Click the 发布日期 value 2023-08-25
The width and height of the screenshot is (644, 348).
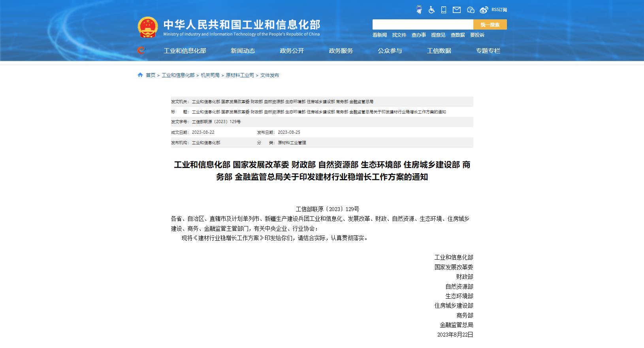pyautogui.click(x=289, y=133)
